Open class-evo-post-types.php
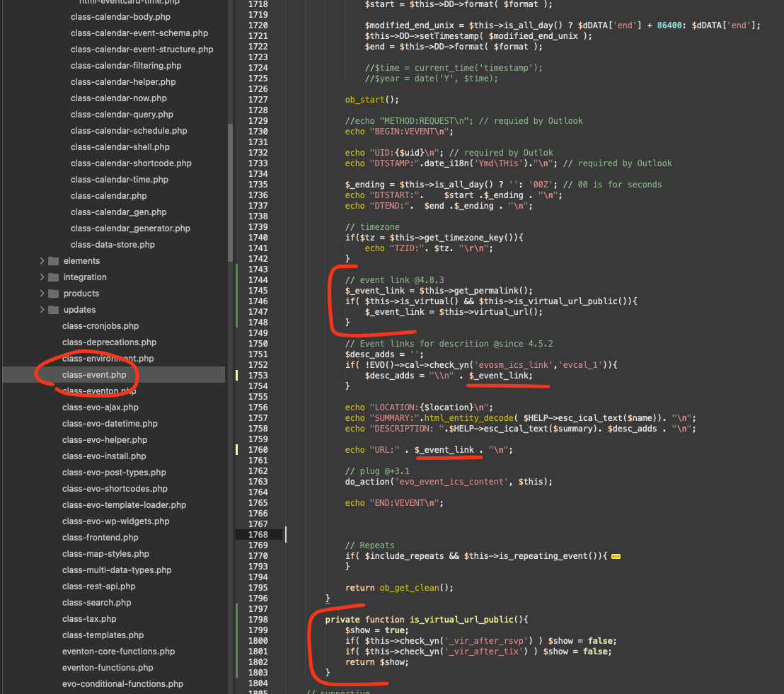The width and height of the screenshot is (784, 694). pyautogui.click(x=114, y=473)
